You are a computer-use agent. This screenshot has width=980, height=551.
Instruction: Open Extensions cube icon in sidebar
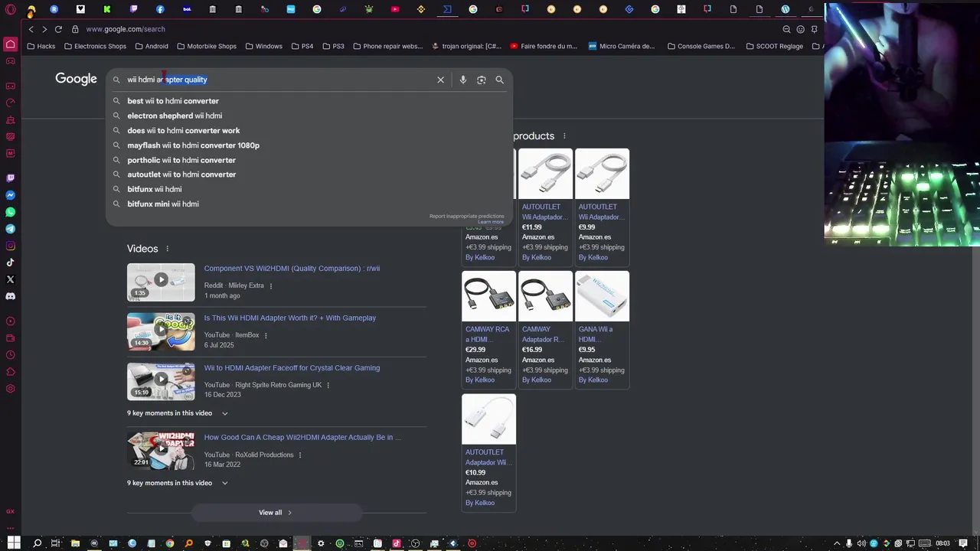click(x=11, y=372)
